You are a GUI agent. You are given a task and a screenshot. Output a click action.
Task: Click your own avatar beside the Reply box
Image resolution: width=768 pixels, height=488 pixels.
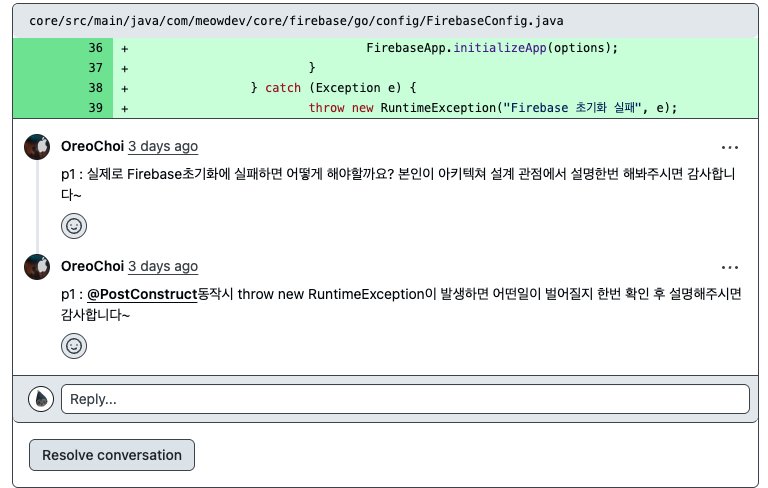coord(41,399)
